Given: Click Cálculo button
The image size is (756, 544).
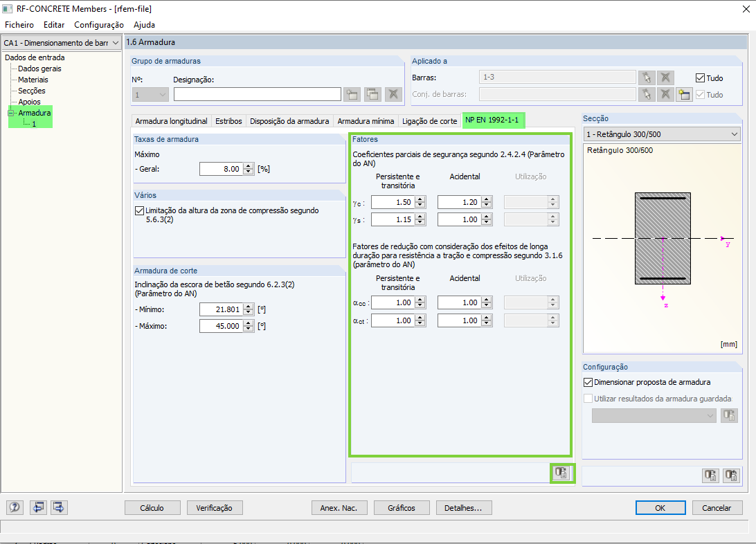Looking at the screenshot, I should pyautogui.click(x=152, y=508).
